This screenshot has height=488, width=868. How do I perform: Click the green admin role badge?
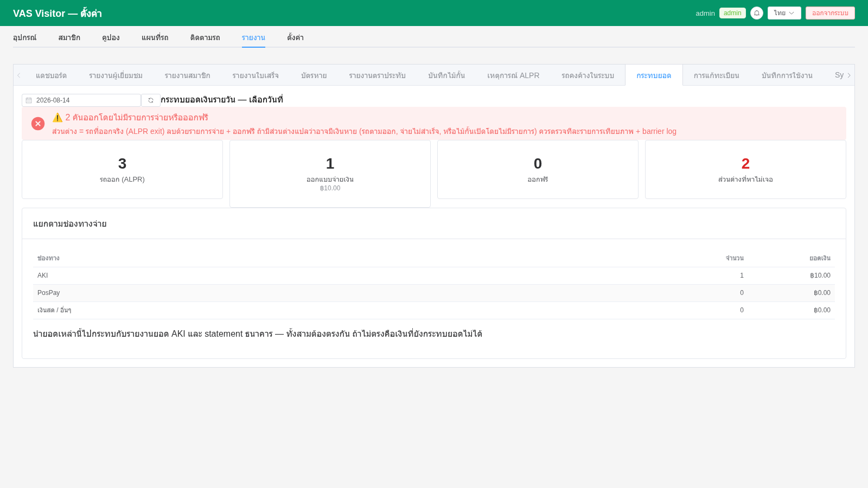[x=732, y=13]
